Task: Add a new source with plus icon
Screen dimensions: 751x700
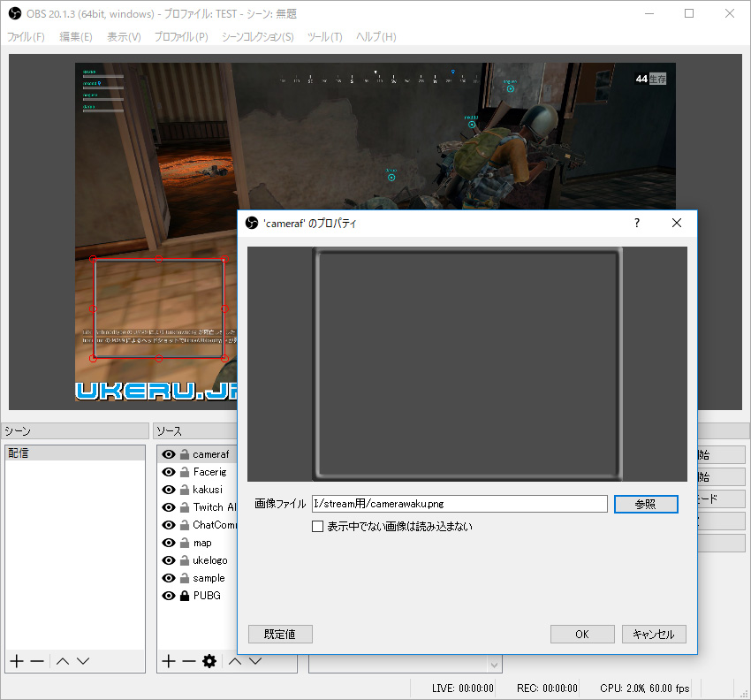Action: pos(169,662)
